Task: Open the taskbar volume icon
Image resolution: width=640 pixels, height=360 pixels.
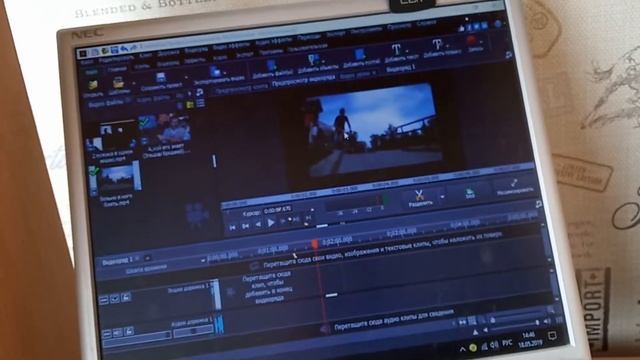Action: [494, 345]
